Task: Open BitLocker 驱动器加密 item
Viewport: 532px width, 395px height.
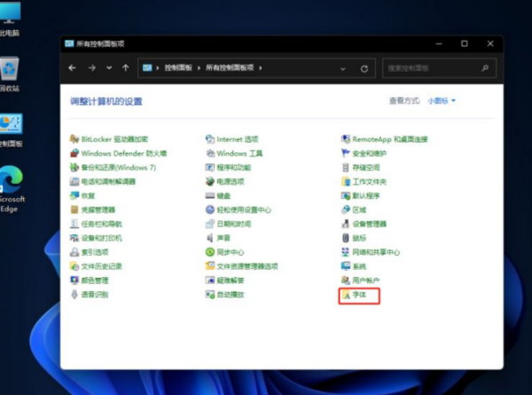Action: click(114, 139)
